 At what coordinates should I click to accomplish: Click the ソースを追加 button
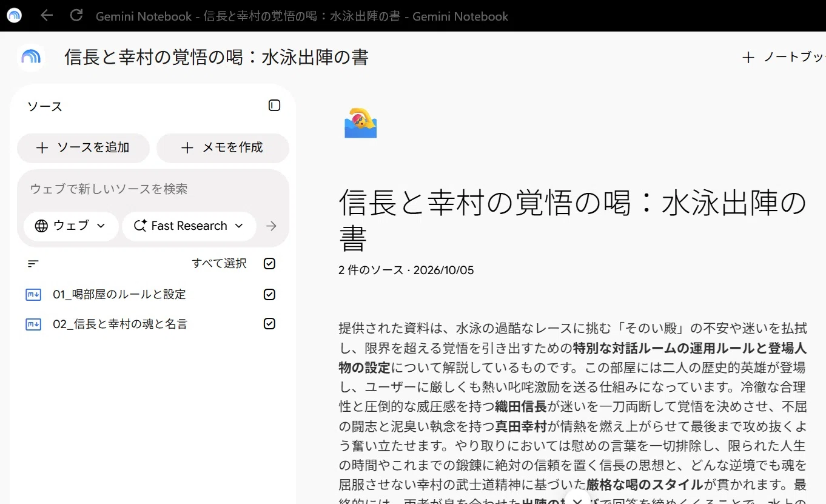(x=83, y=148)
